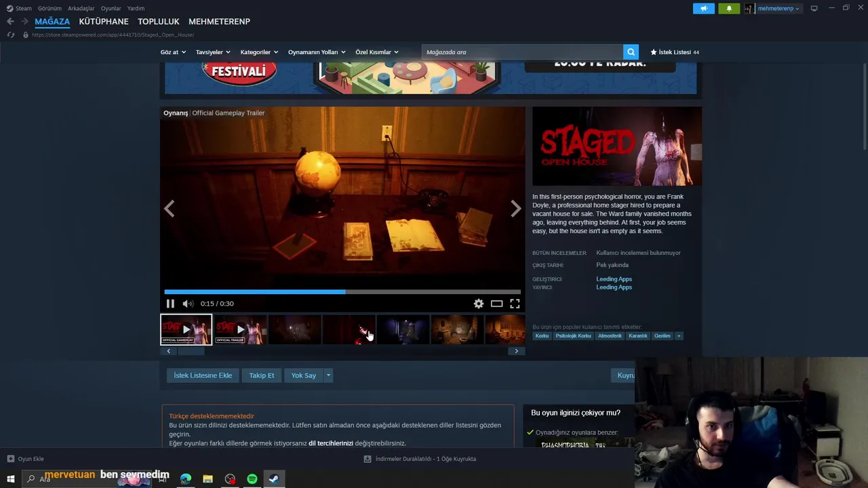
Task: Click the Yok Say button
Action: pyautogui.click(x=304, y=375)
